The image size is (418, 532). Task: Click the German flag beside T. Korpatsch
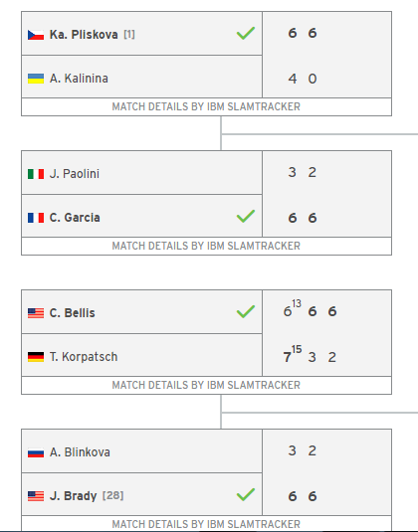tap(36, 357)
